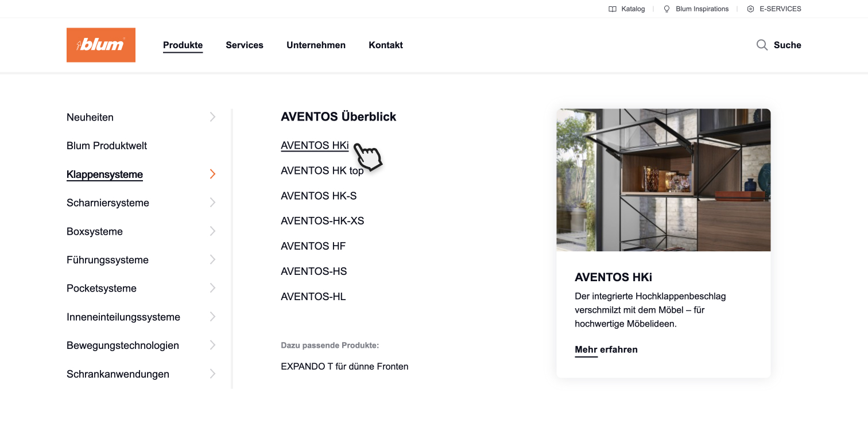Open AVENTOS HK top link
Screen dimensions: 868x435
click(322, 170)
